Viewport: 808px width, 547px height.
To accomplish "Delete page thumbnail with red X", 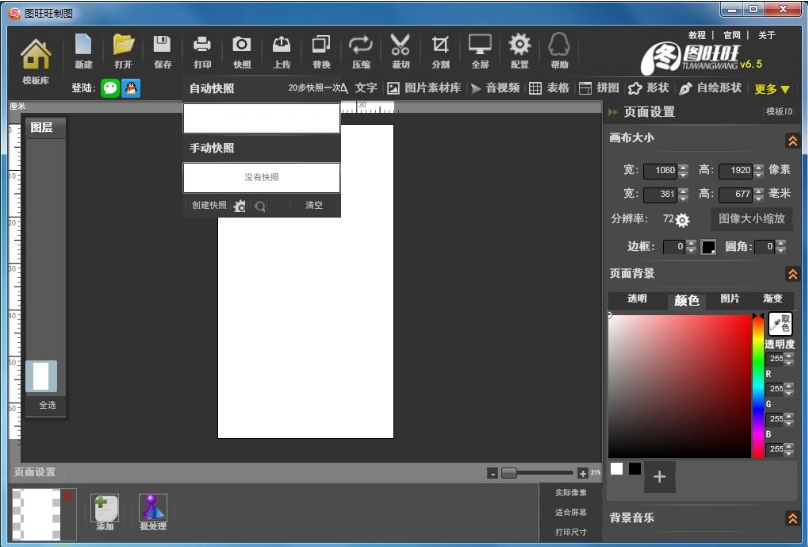I will (68, 495).
